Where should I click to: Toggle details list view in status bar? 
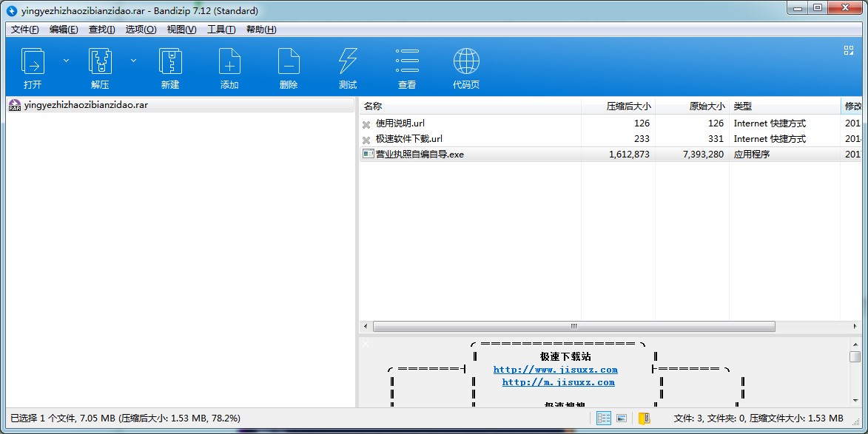(604, 418)
